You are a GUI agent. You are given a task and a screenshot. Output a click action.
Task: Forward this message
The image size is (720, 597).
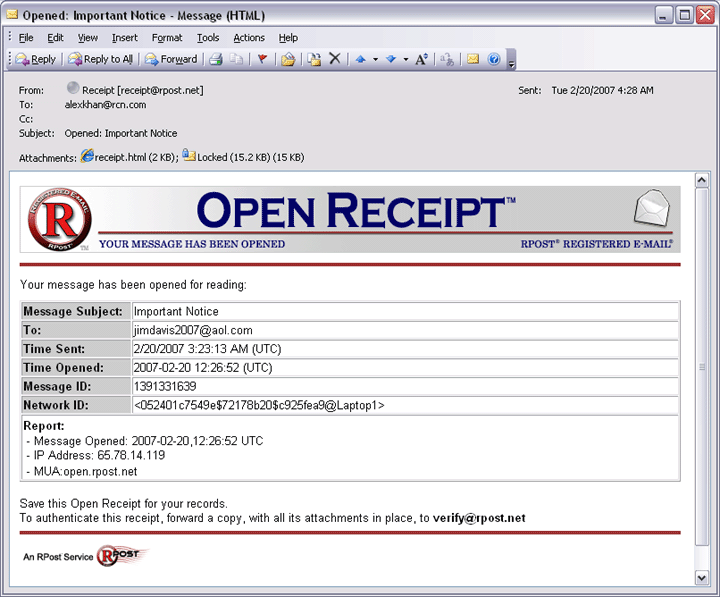[x=170, y=59]
